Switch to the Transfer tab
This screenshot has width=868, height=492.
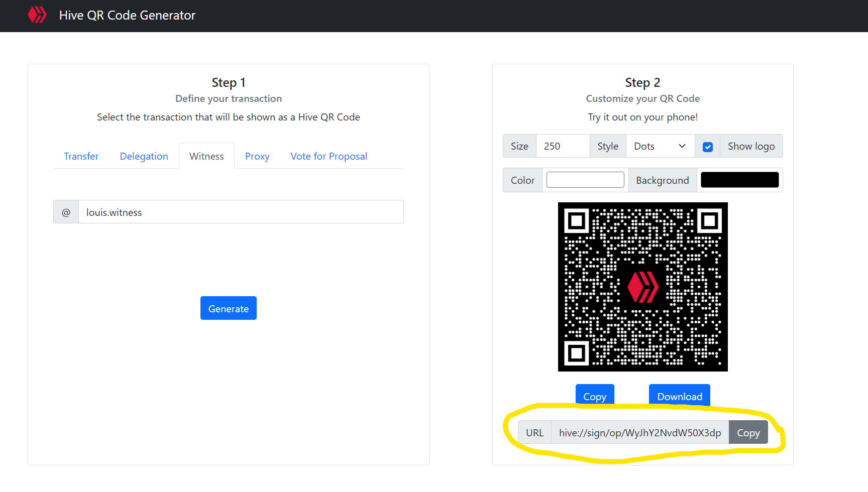tap(81, 156)
